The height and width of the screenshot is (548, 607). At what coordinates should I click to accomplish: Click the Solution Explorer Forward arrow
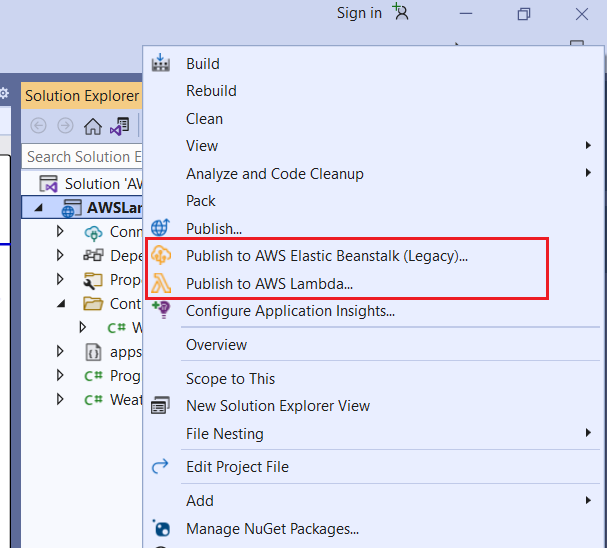point(65,126)
